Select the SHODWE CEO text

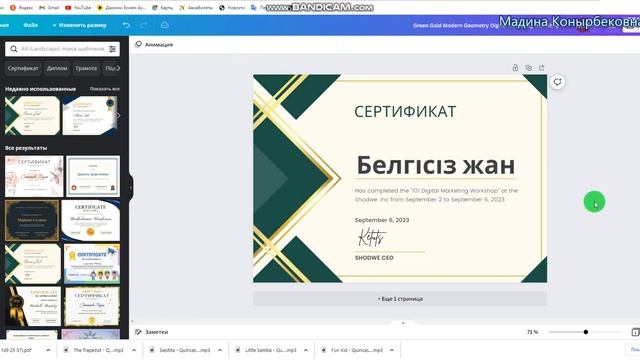[374, 258]
